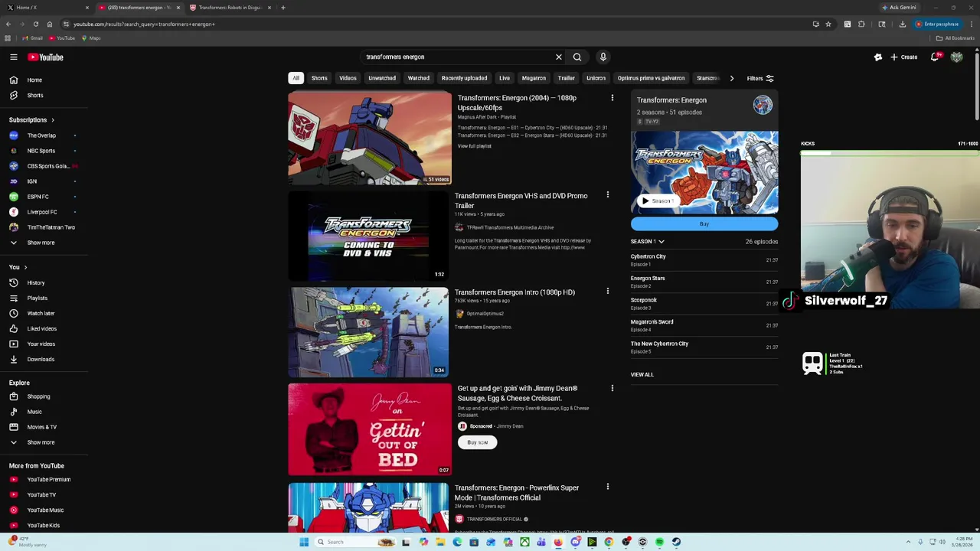Viewport: 980px width, 551px height.
Task: Switch to the Home / X browser tab
Action: 46,8
